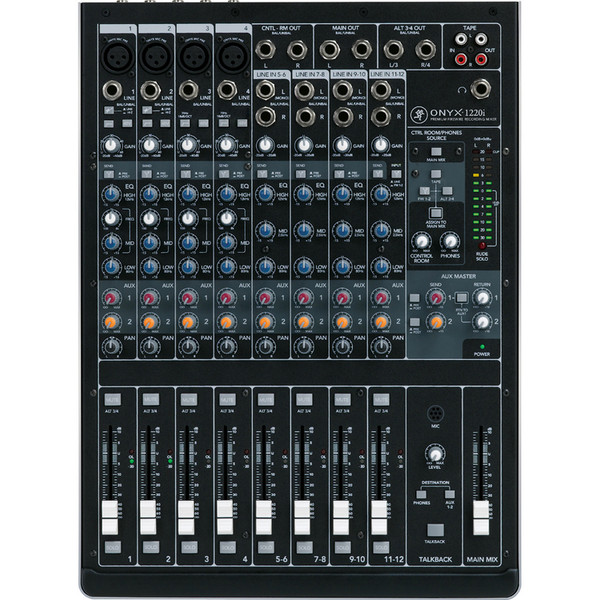Screen dimensions: 600x600
Task: Click the green POWER indicator LED
Action: (482, 347)
